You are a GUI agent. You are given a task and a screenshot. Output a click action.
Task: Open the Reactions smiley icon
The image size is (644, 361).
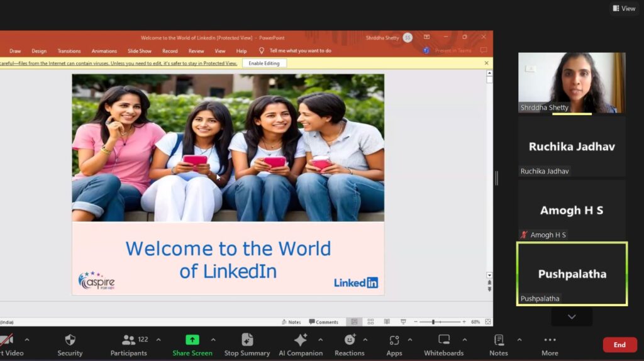[x=350, y=340]
